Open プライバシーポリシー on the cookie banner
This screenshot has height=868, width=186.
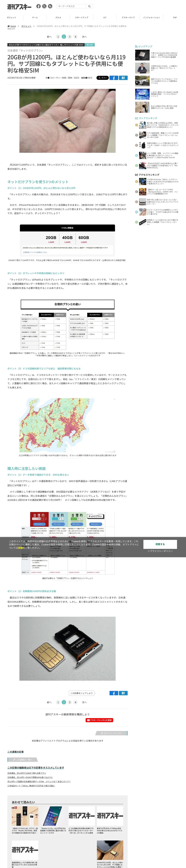point(160,551)
